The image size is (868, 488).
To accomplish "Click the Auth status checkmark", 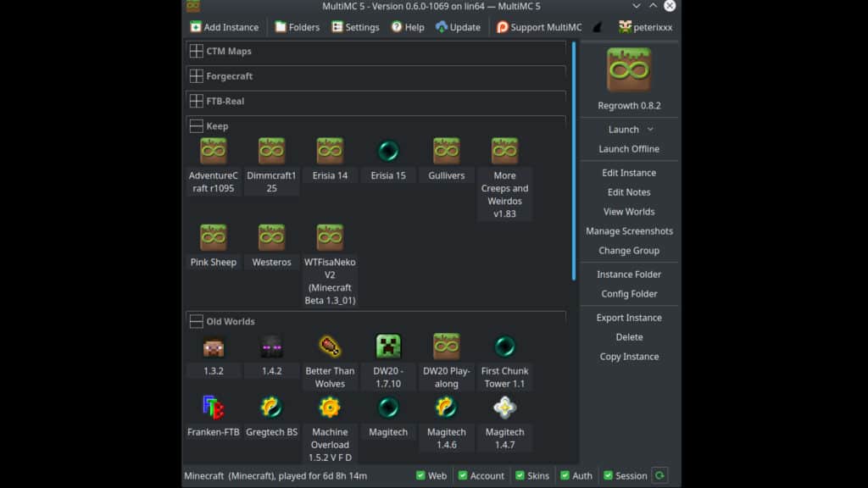I will (x=565, y=475).
